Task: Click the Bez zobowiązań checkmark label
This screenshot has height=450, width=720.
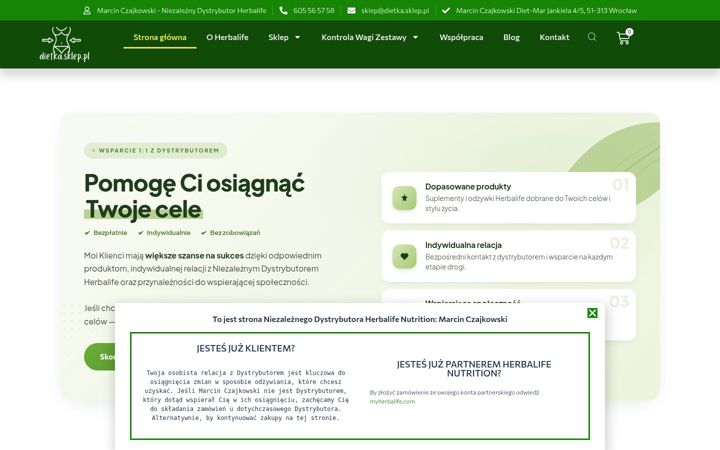Action: [x=231, y=233]
